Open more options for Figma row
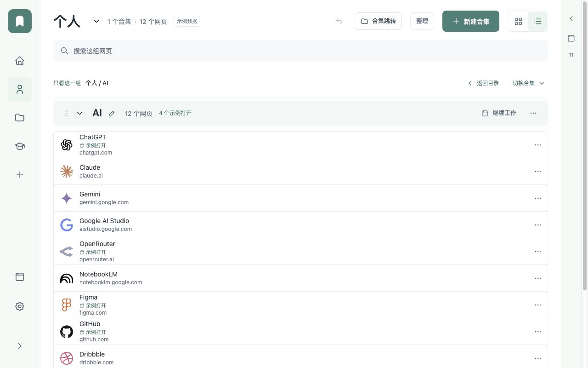 pos(538,305)
